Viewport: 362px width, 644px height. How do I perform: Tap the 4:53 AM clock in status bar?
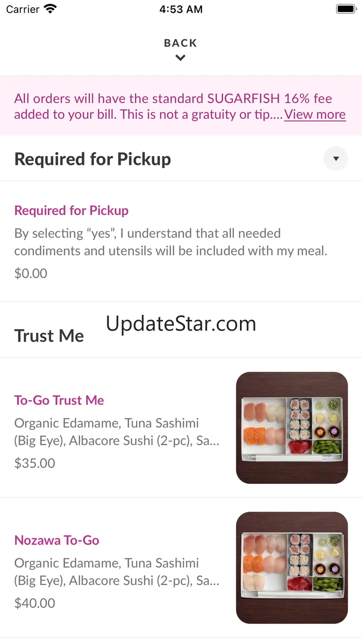click(181, 10)
